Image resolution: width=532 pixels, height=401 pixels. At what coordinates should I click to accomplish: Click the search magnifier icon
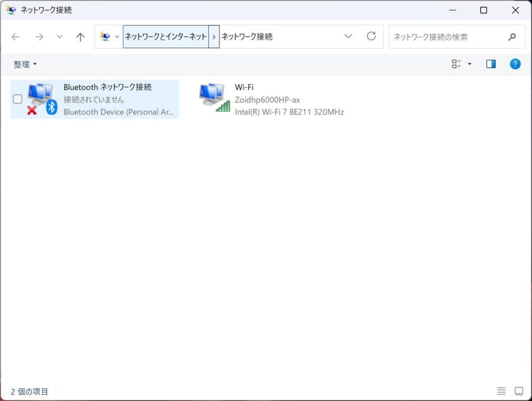coord(512,37)
